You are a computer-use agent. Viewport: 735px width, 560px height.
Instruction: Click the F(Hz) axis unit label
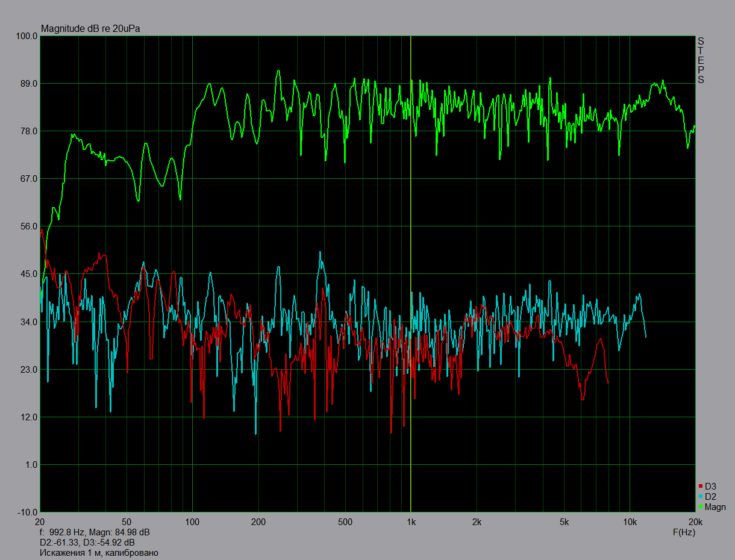coord(684,533)
